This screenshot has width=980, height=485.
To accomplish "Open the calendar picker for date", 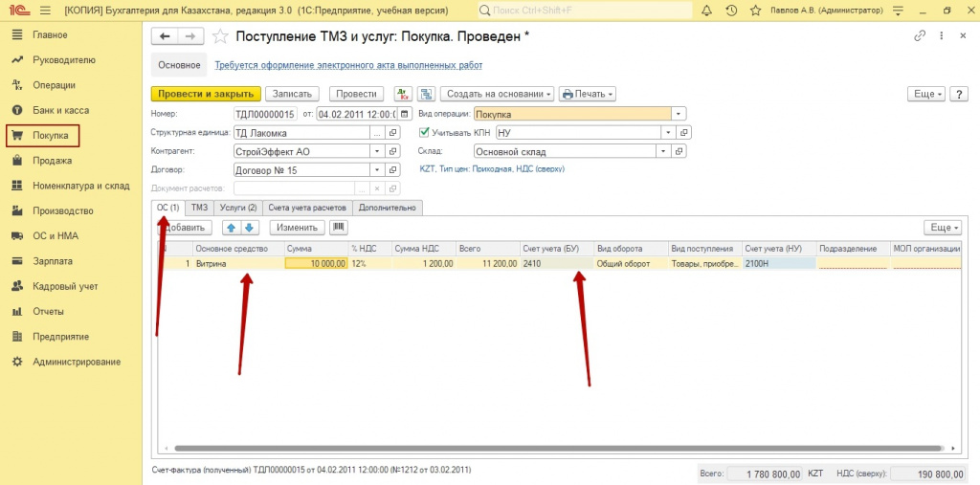I will click(x=403, y=114).
